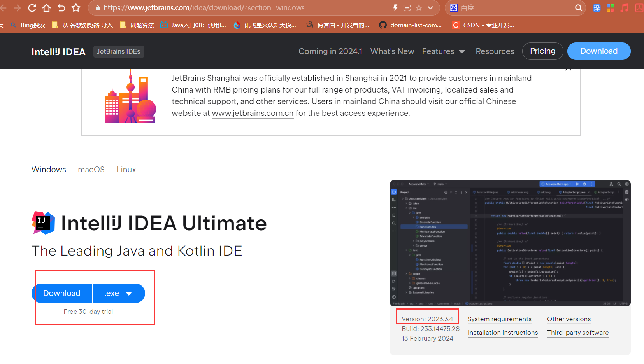Click the IntelliJ IDEA Ultimate logo icon
This screenshot has width=644, height=364.
point(43,223)
